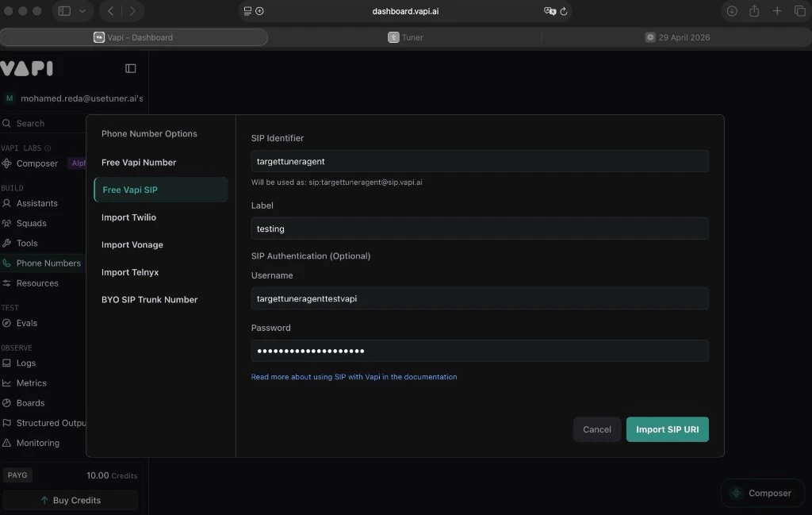Click the Vapi logo
Screen dimensions: 812x515
[27, 68]
